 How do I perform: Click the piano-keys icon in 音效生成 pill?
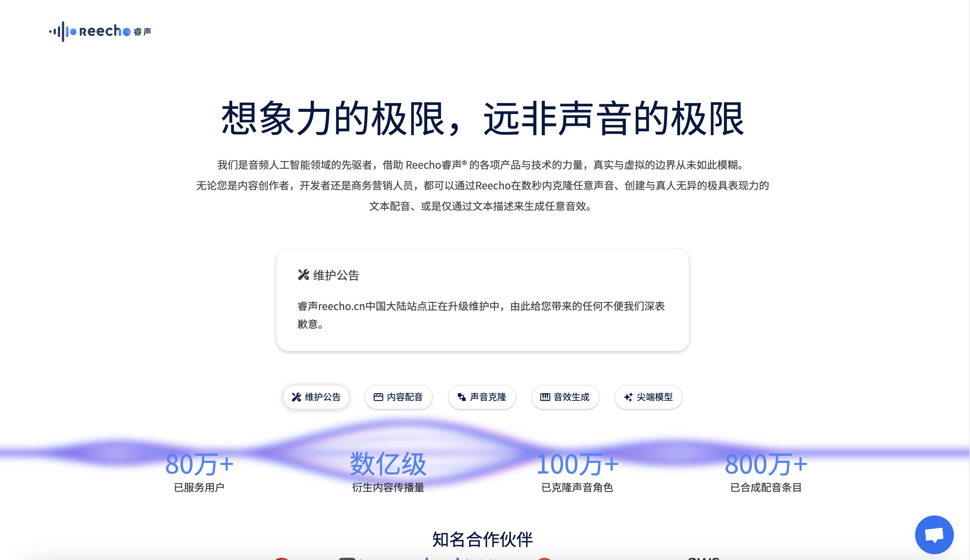pos(545,397)
